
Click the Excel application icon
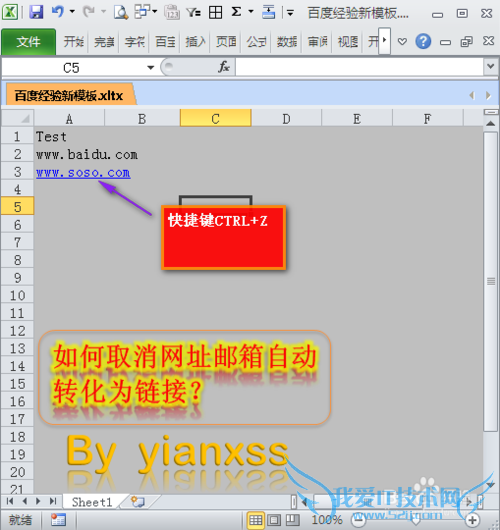point(10,13)
